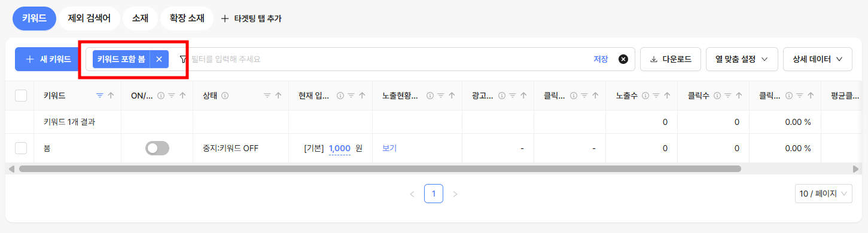
Task: Filter the 광고... column
Action: coord(513,96)
